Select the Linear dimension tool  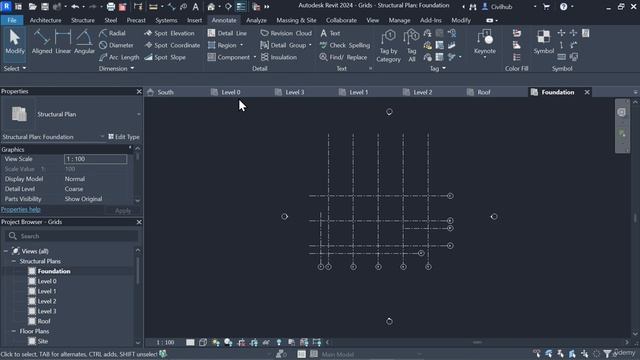(63, 42)
